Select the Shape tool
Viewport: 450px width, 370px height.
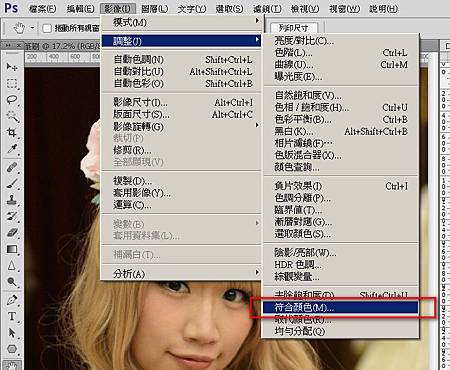point(12,349)
